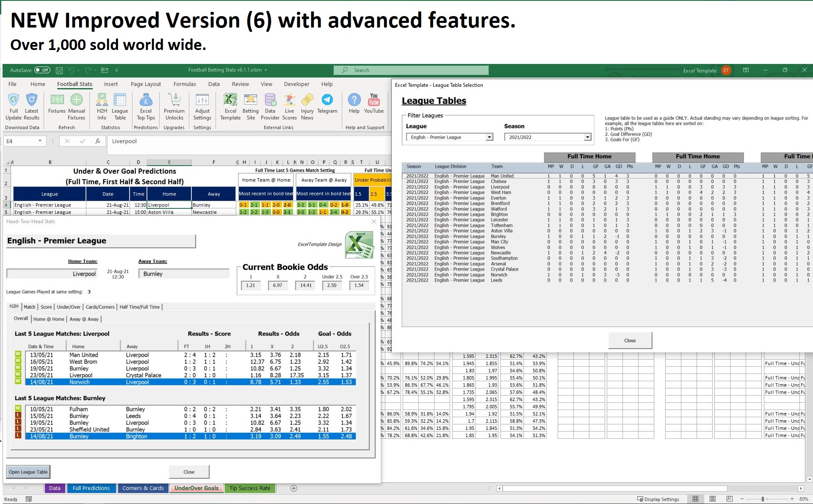This screenshot has width=813, height=504.
Task: Expand the Season 2021/2022 dropdown
Action: point(587,137)
